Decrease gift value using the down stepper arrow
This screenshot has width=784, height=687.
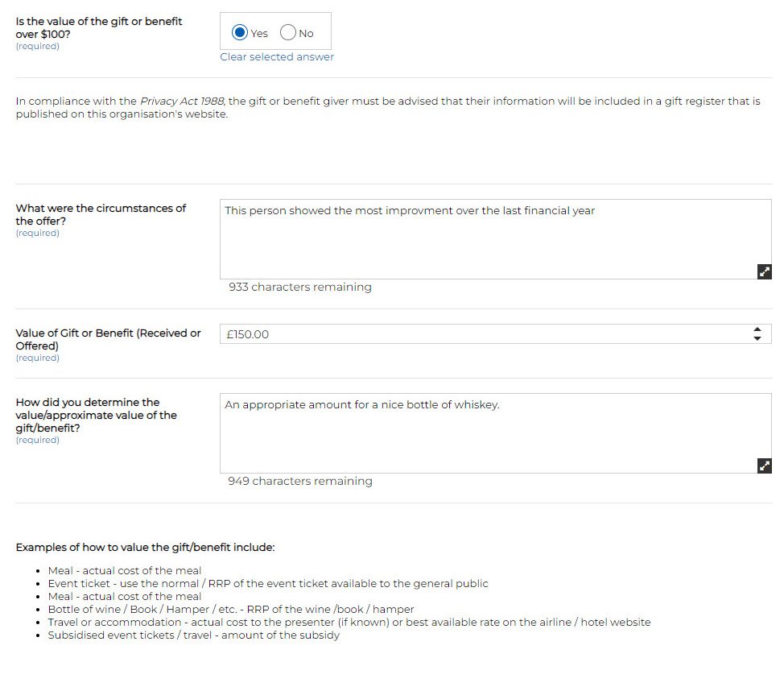pos(757,338)
